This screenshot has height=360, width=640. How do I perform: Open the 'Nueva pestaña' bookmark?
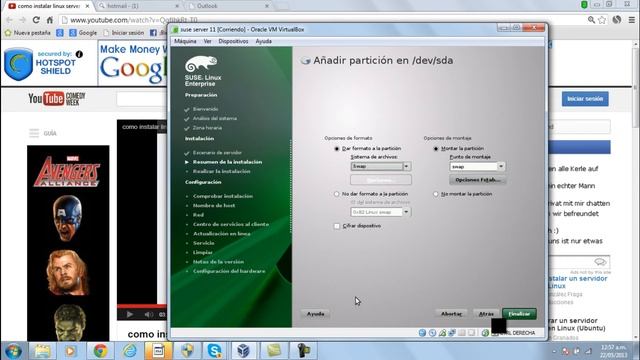pos(28,33)
